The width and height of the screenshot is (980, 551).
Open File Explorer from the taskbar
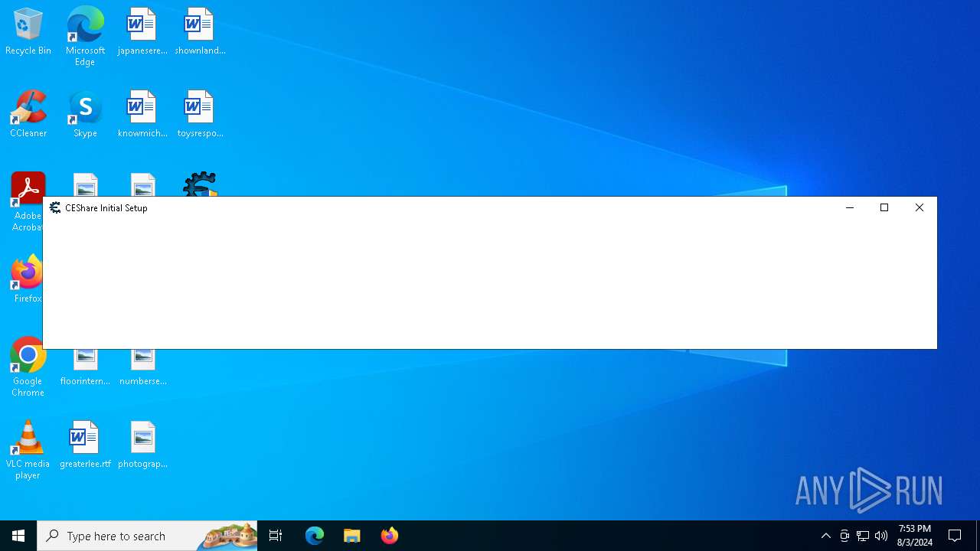coord(352,536)
